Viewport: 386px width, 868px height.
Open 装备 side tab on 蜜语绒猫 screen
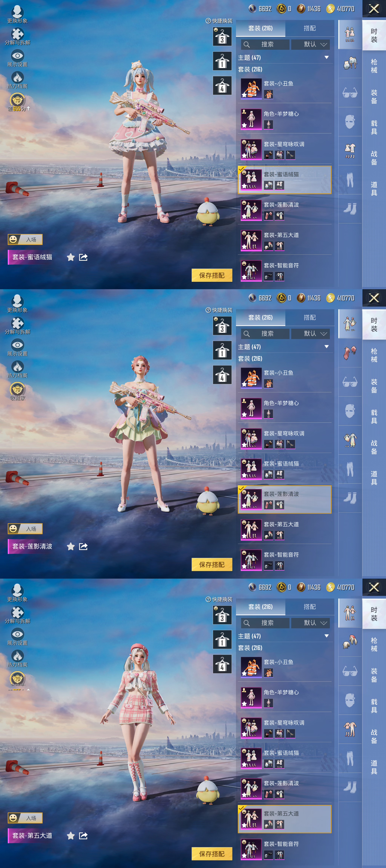[x=374, y=96]
